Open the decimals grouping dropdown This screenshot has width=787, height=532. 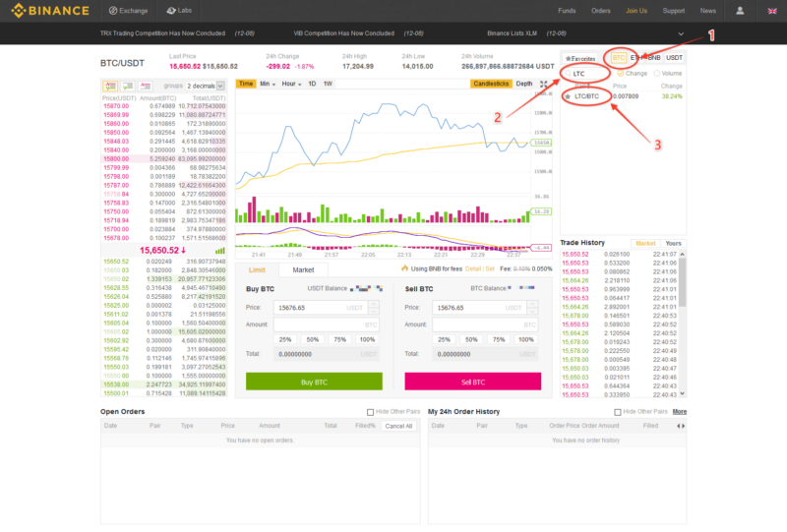205,86
